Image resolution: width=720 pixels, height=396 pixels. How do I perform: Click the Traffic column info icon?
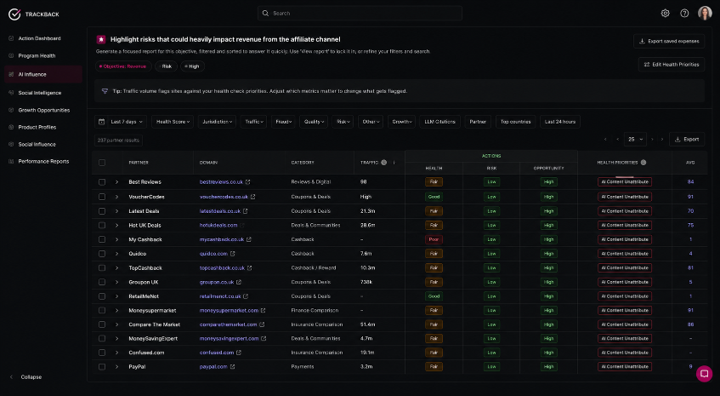point(384,162)
